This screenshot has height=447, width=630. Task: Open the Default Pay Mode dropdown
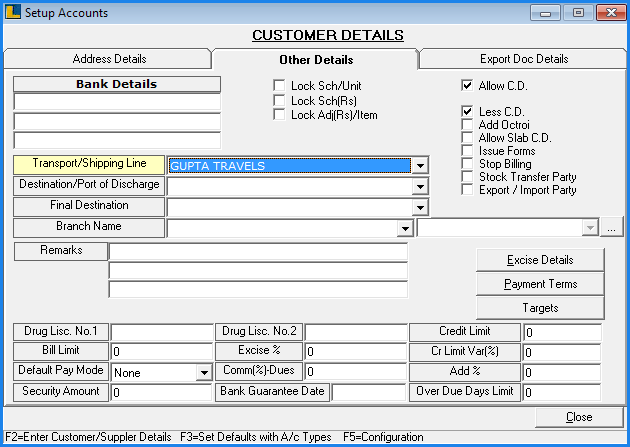coord(201,372)
